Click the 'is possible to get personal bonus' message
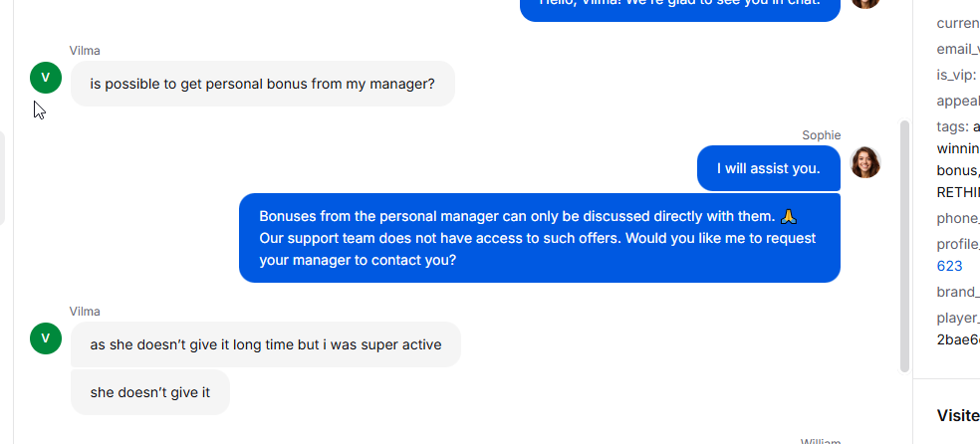 [263, 84]
